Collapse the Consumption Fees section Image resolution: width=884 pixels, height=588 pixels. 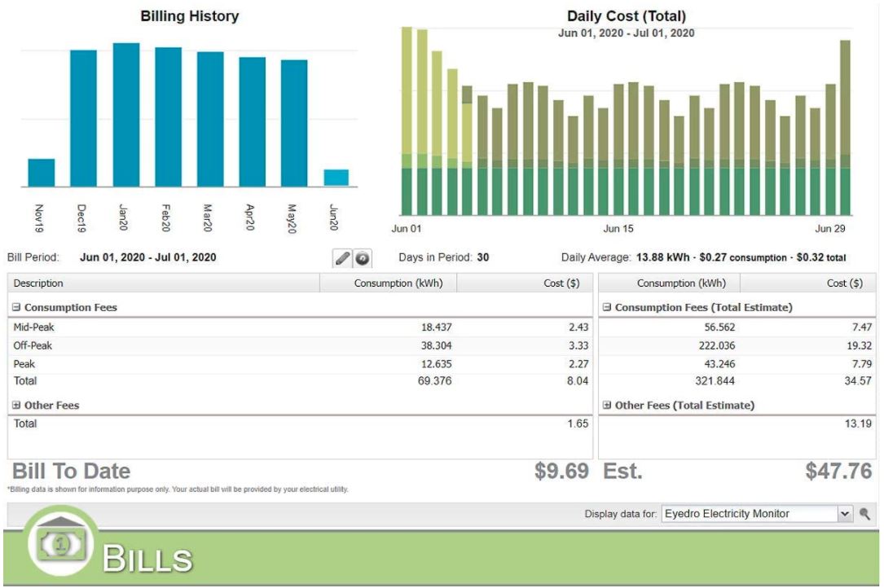coord(17,308)
